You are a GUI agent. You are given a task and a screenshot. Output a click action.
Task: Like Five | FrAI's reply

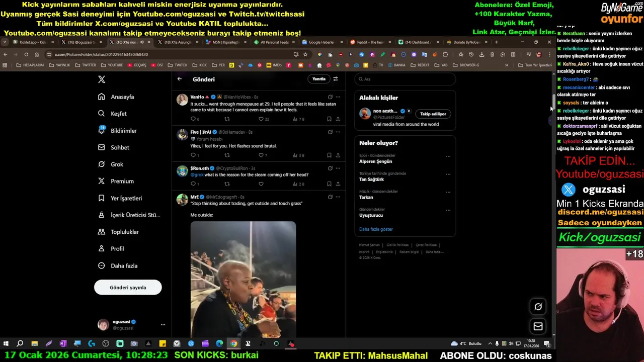point(261,155)
